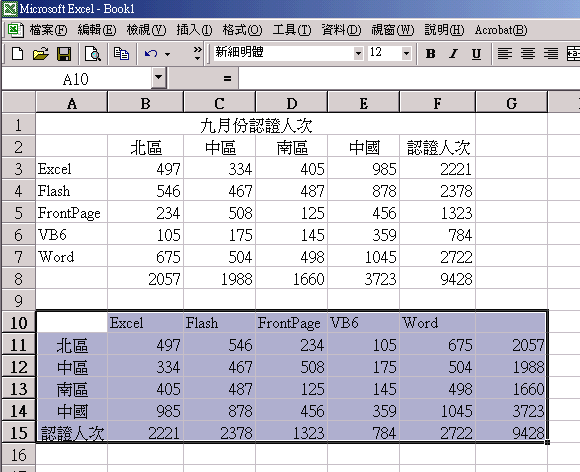Image resolution: width=580 pixels, height=472 pixels.
Task: Align text left with the toolbar icon
Action: pyautogui.click(x=505, y=54)
